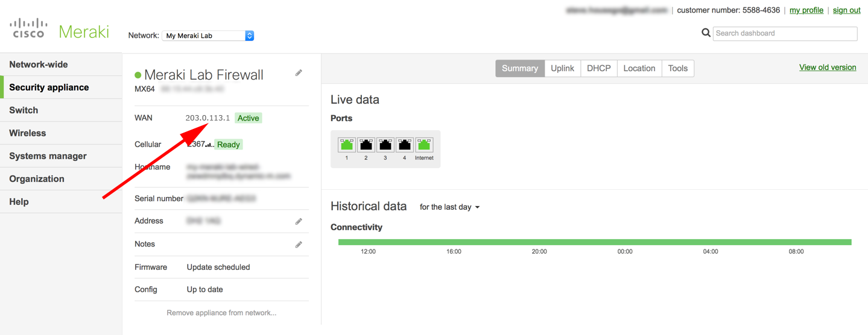Click the green Connectivity timeline bar
Screen dimensions: 868x335
(595, 242)
